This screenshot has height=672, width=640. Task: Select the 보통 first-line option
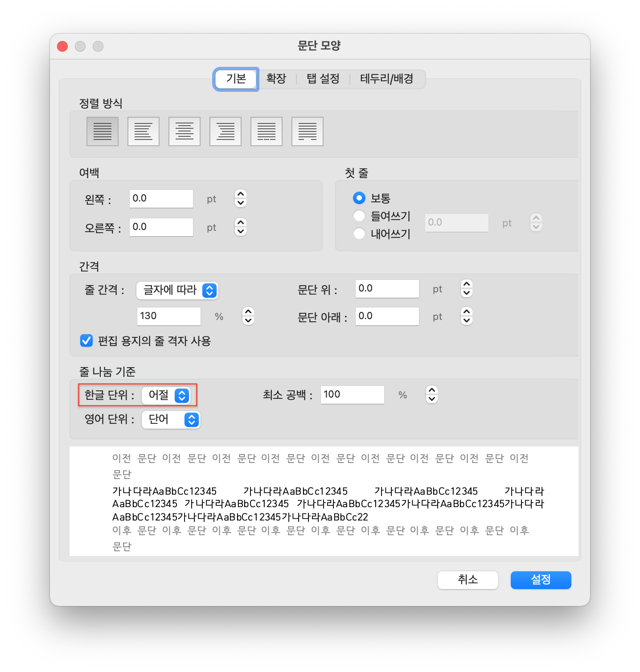(359, 198)
